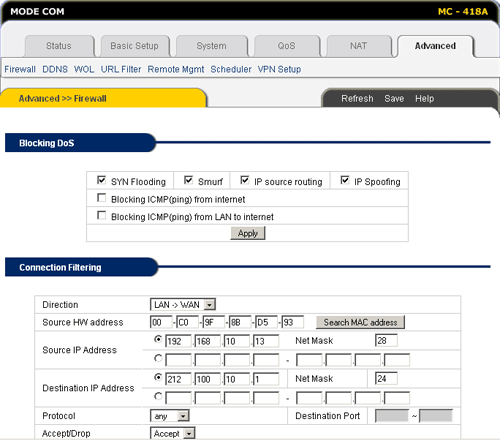Open the URL Filter page
500x441 pixels.
click(121, 69)
